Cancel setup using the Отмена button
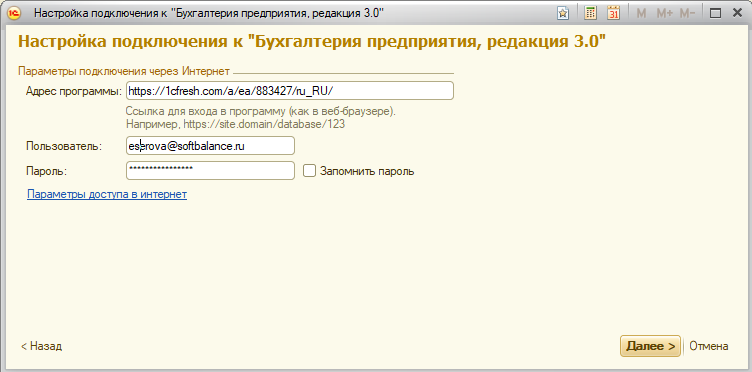 point(708,346)
